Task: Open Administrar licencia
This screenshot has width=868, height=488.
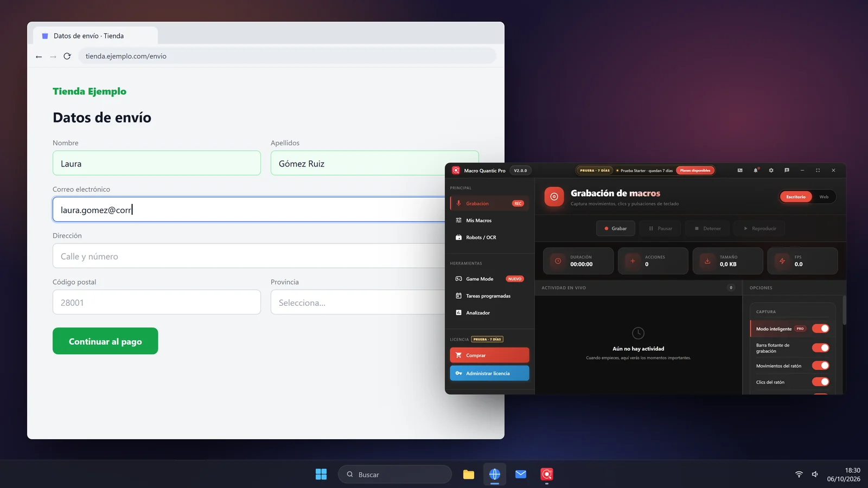Action: (x=489, y=373)
